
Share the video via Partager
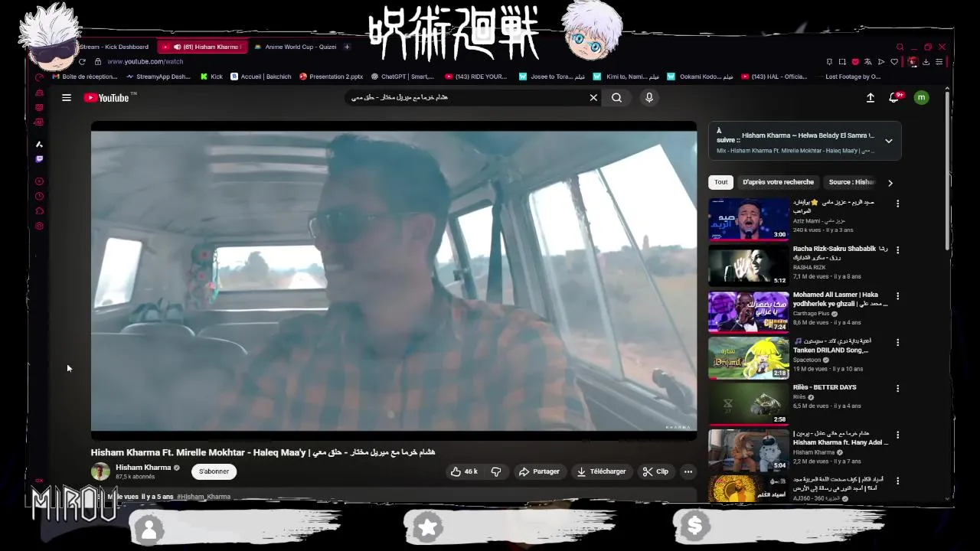539,471
